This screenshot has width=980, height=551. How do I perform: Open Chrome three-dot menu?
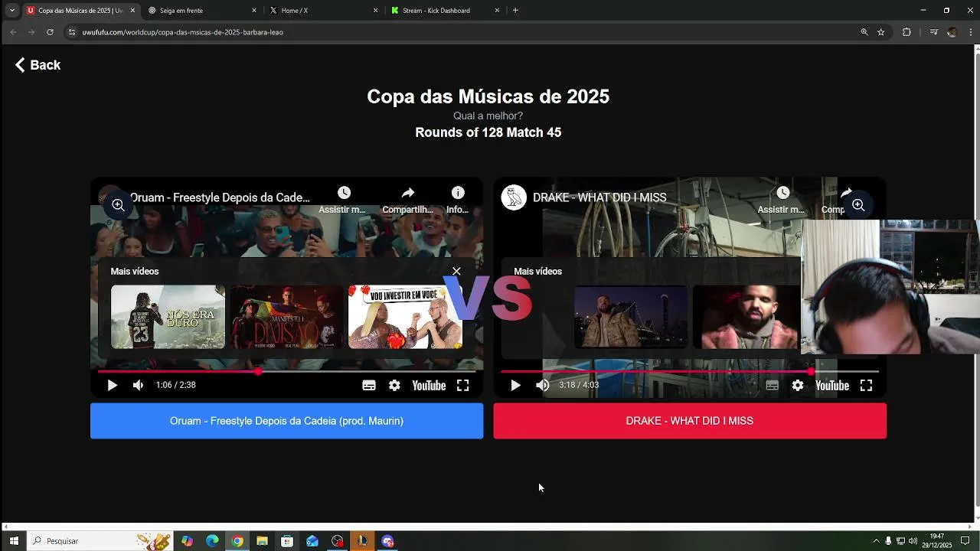point(971,32)
